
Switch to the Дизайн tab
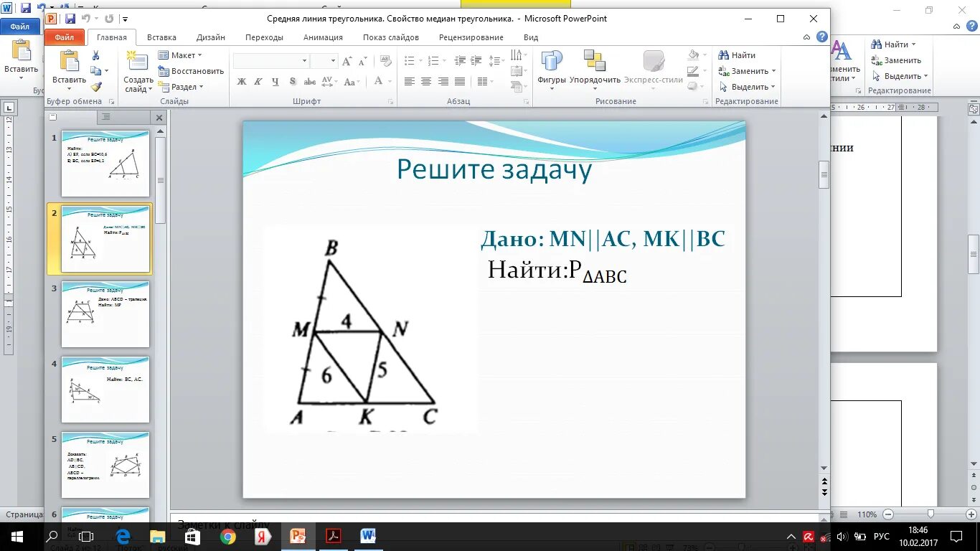tap(211, 37)
